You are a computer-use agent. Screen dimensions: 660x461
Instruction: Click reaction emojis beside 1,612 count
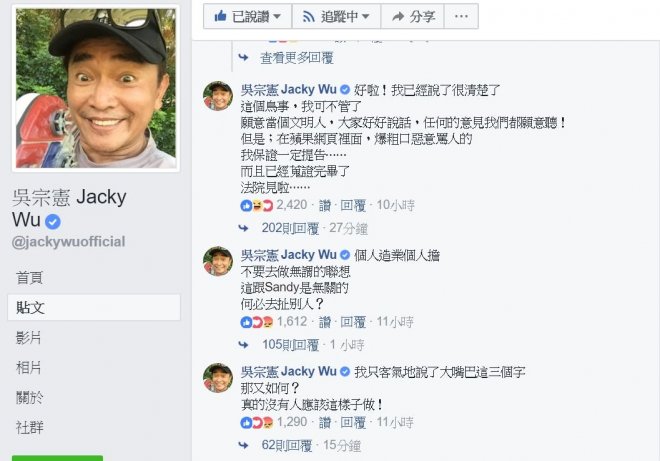pyautogui.click(x=257, y=322)
